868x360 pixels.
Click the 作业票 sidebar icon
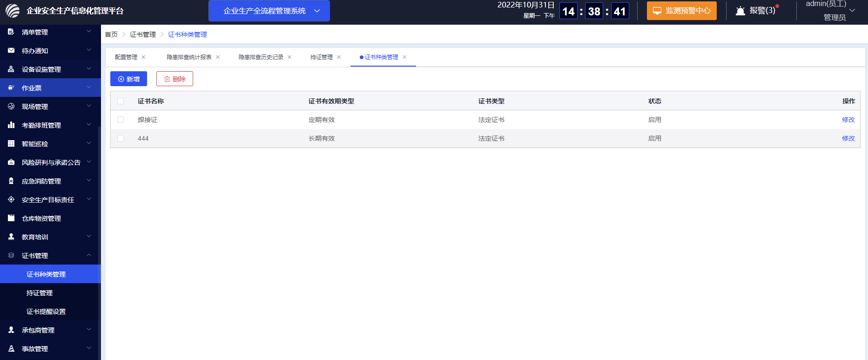(11, 88)
